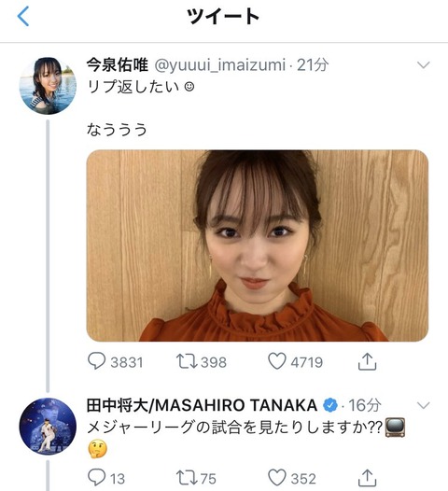Go back using the blue arrow
448x491 pixels.
(22, 16)
